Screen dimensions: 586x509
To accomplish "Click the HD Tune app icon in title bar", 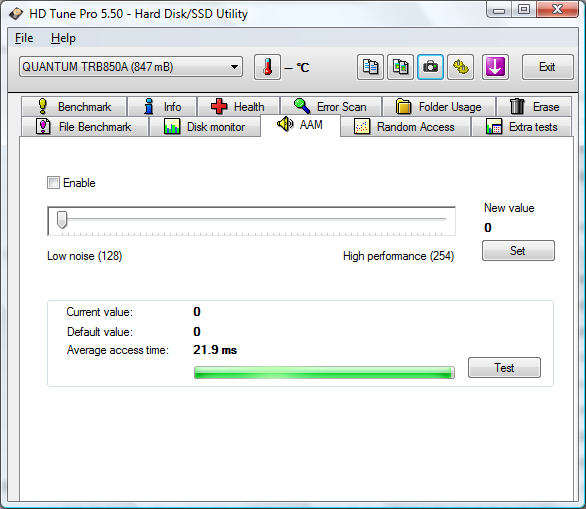I will point(16,14).
